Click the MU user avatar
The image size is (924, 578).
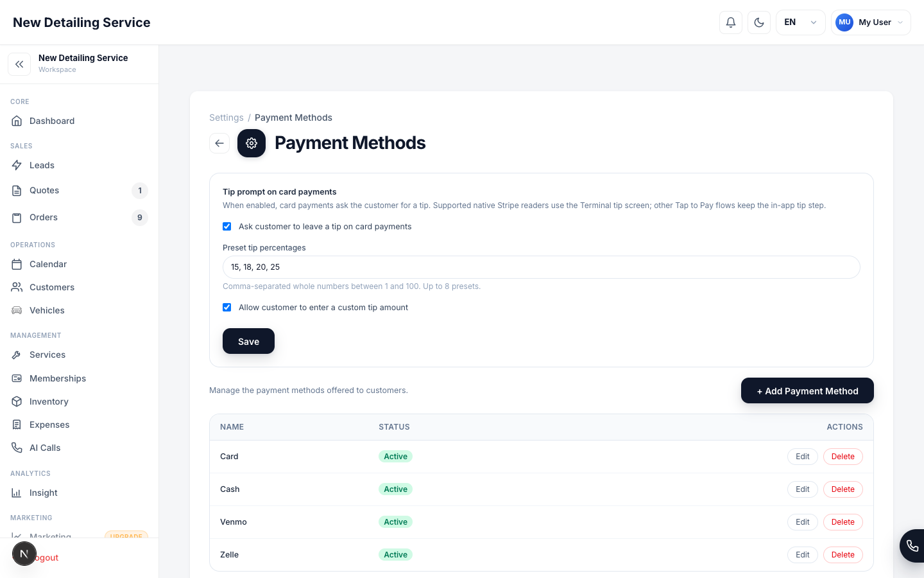point(844,22)
